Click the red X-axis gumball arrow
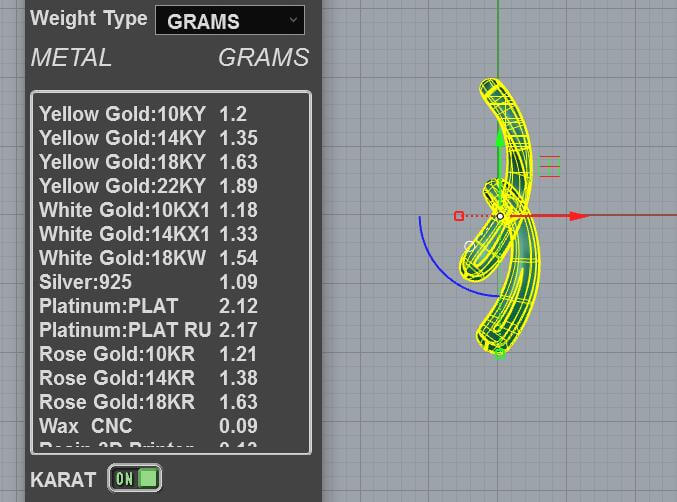677x502 pixels. point(578,216)
